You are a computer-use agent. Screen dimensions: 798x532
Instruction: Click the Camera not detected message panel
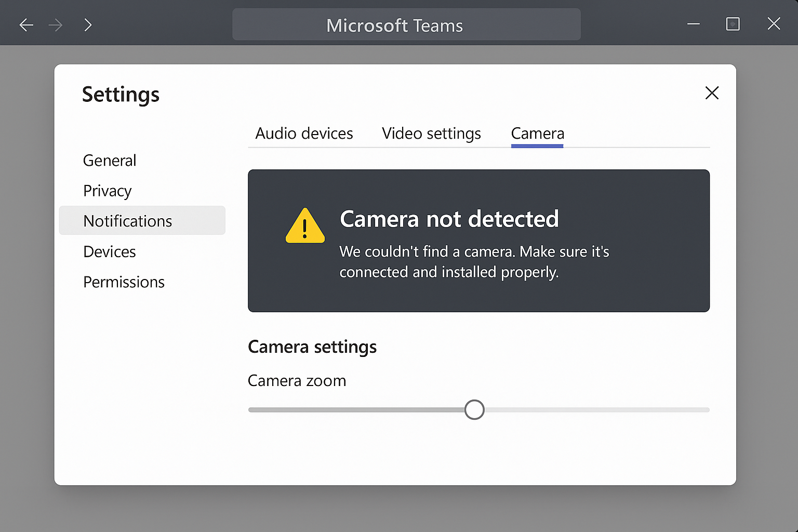pos(478,241)
